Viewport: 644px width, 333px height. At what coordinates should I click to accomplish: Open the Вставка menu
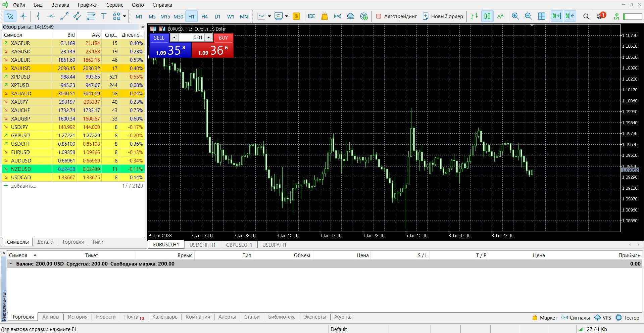(x=60, y=5)
